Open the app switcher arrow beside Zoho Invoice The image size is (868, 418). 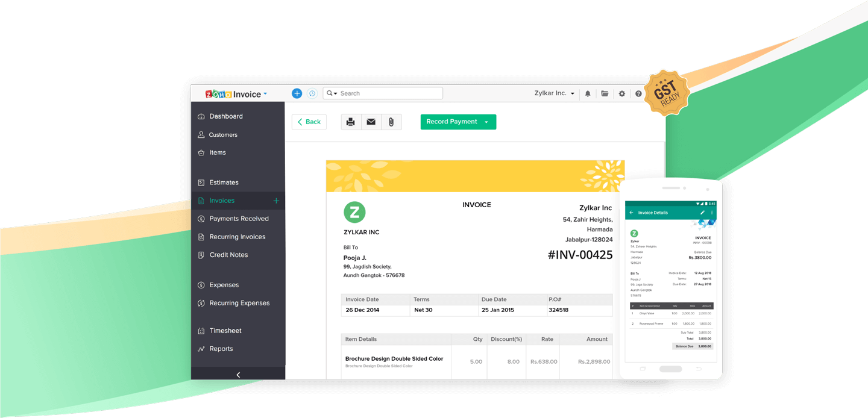(265, 94)
